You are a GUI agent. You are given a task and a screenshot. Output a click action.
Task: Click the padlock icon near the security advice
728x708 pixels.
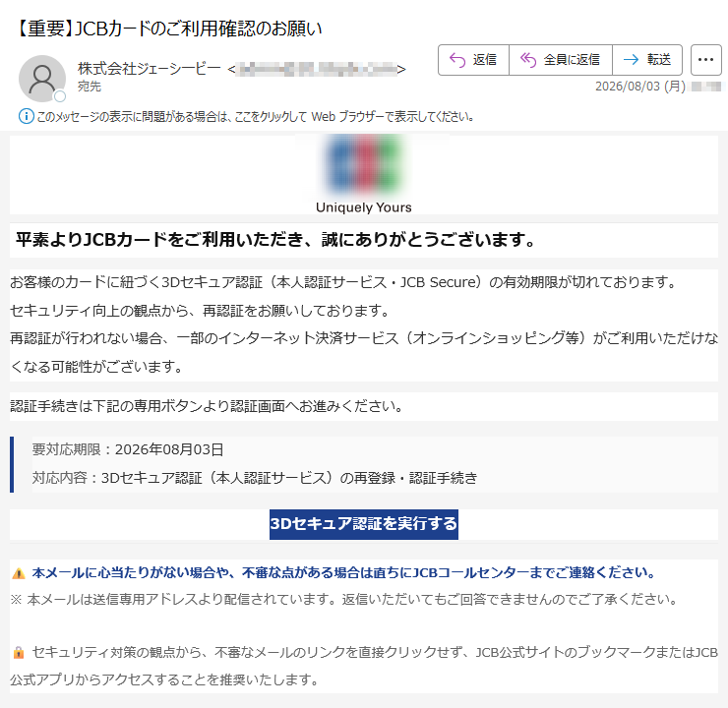[x=19, y=652]
